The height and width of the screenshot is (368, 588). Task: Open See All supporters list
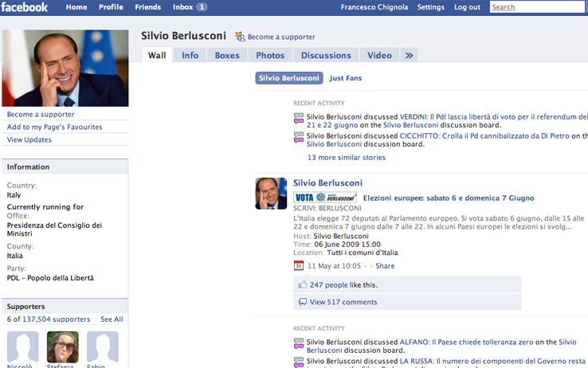tap(112, 319)
